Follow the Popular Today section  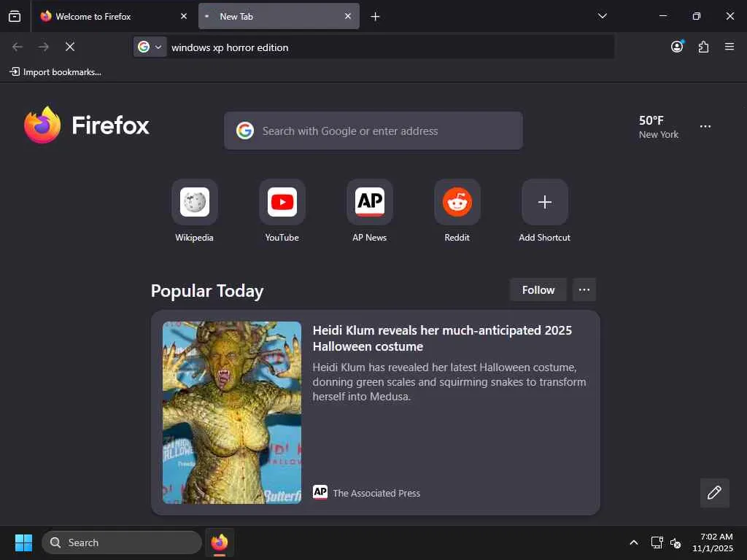click(x=538, y=290)
